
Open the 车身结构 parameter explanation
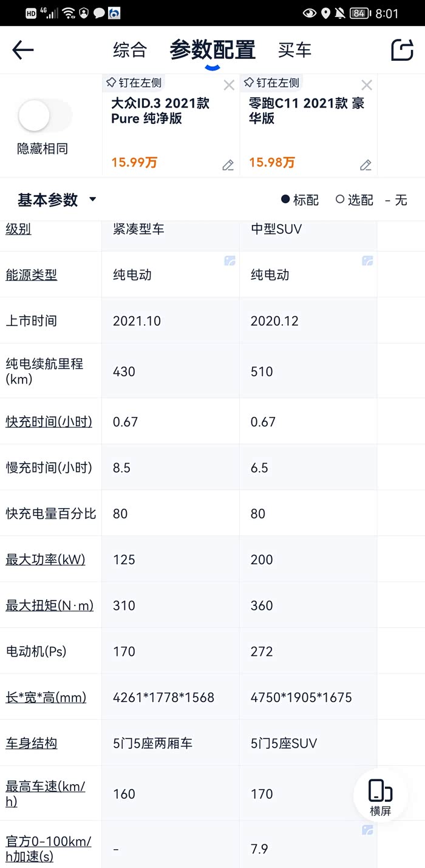(x=32, y=743)
